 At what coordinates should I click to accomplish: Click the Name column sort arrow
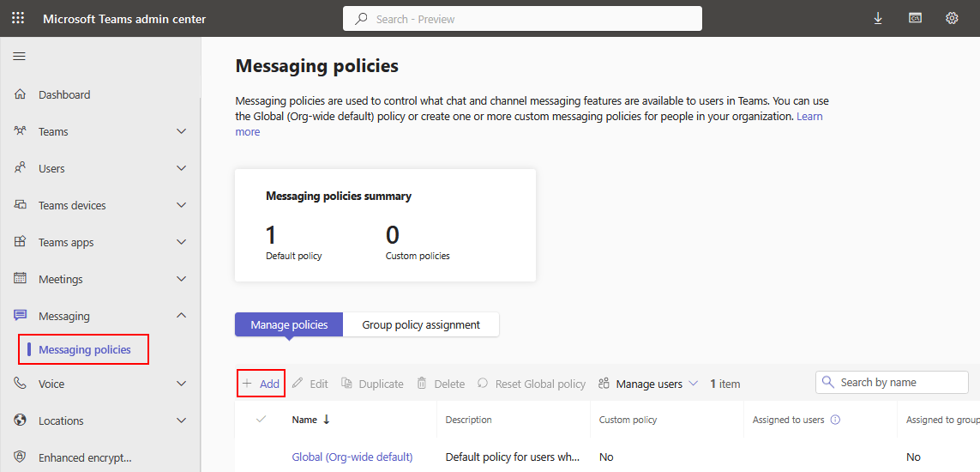327,420
